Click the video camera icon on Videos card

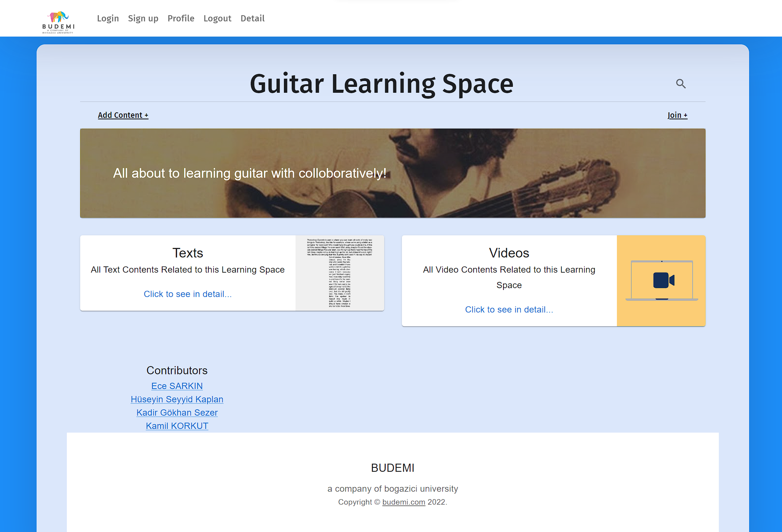click(x=663, y=280)
